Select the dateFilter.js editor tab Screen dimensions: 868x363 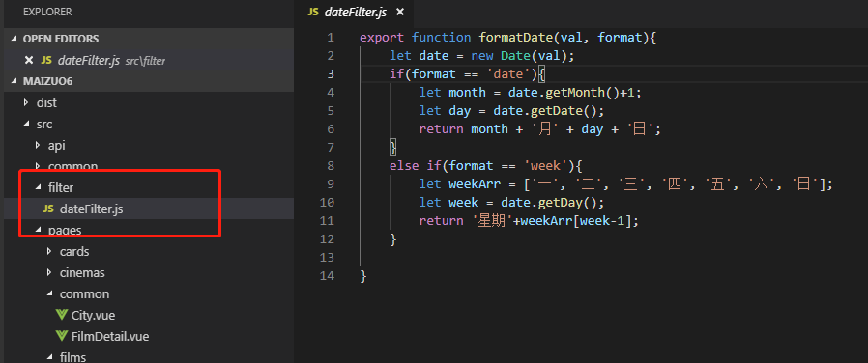coord(355,13)
